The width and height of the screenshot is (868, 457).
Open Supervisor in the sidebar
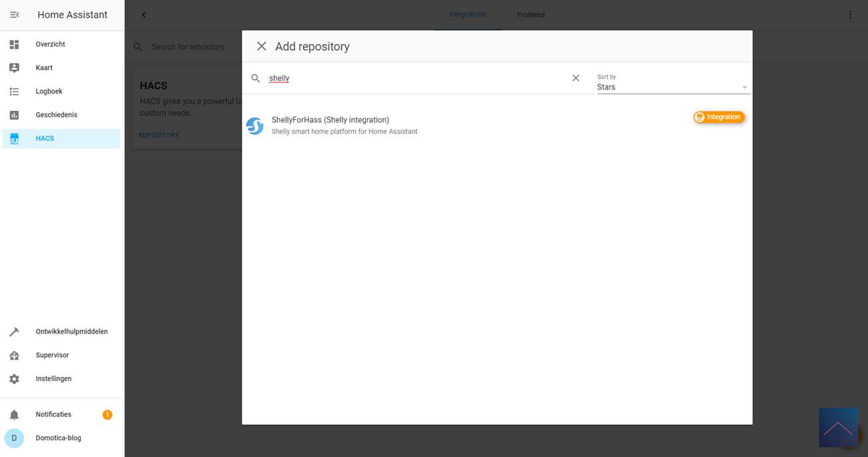(61, 355)
